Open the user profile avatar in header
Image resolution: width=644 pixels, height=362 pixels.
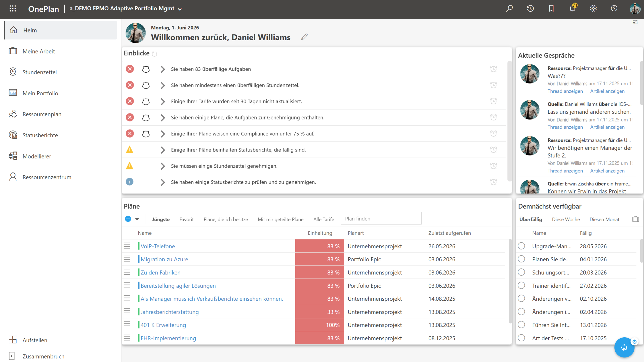click(x=635, y=9)
